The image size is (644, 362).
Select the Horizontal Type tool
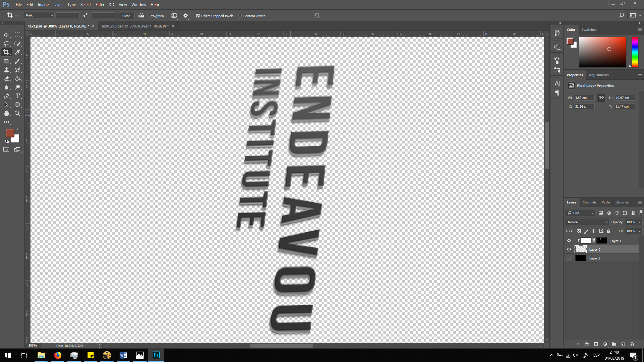[17, 96]
